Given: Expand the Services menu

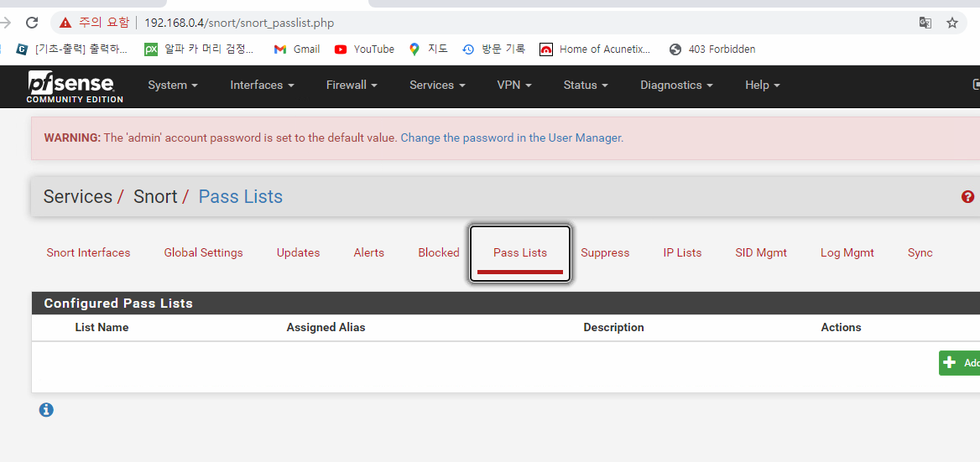Looking at the screenshot, I should click(437, 85).
